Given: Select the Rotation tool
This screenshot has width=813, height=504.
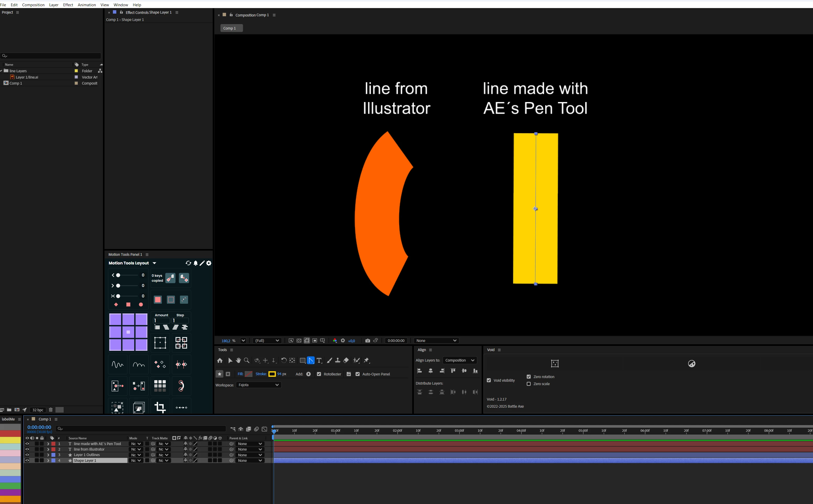Looking at the screenshot, I should pyautogui.click(x=284, y=360).
